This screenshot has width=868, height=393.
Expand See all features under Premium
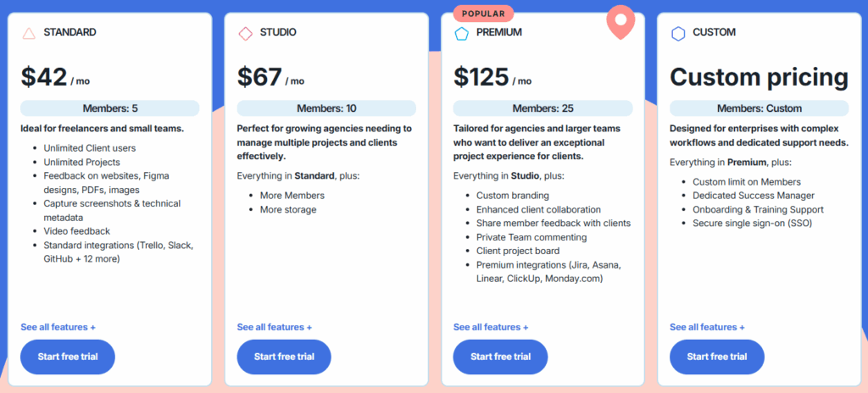491,327
